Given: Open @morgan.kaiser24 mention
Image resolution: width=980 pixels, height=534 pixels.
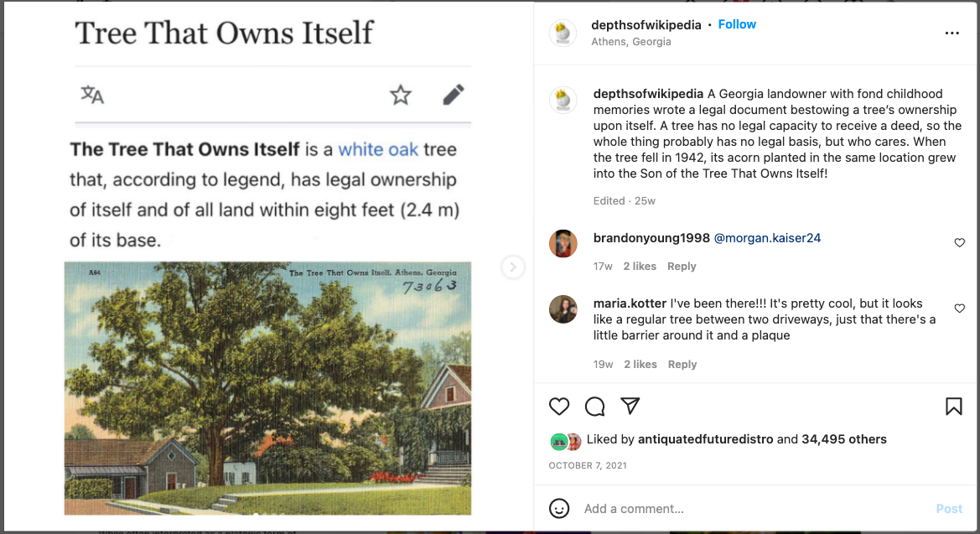Looking at the screenshot, I should [x=767, y=238].
